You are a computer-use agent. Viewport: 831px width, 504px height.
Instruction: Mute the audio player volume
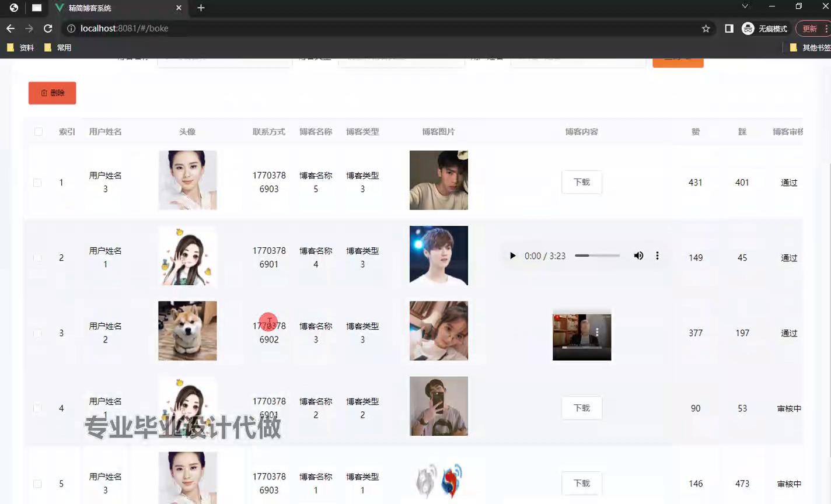coord(638,256)
